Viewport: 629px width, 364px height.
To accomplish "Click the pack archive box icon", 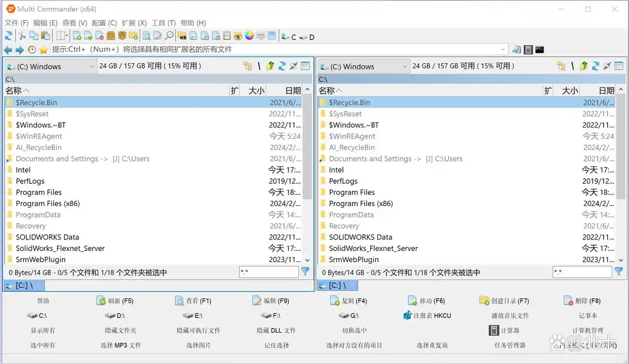I will coord(110,36).
